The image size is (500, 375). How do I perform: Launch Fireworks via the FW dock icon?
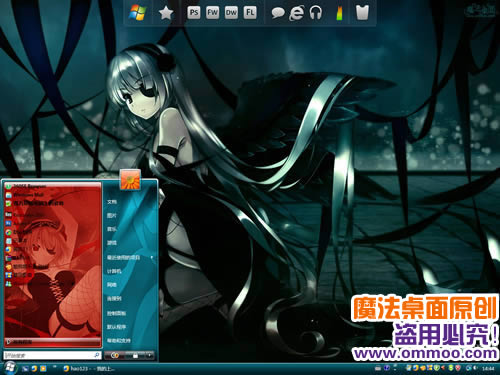pyautogui.click(x=212, y=13)
